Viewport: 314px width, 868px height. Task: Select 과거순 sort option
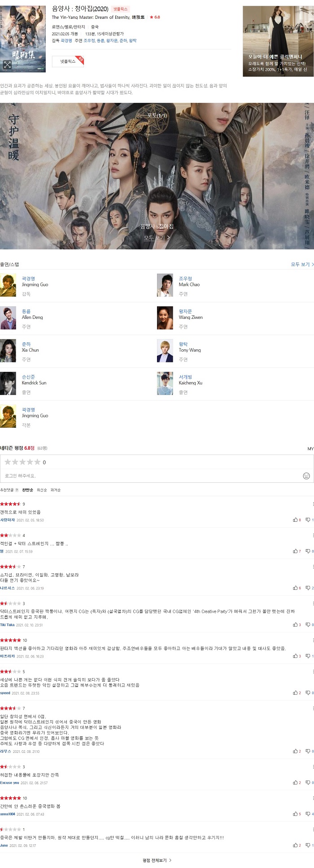[56, 490]
